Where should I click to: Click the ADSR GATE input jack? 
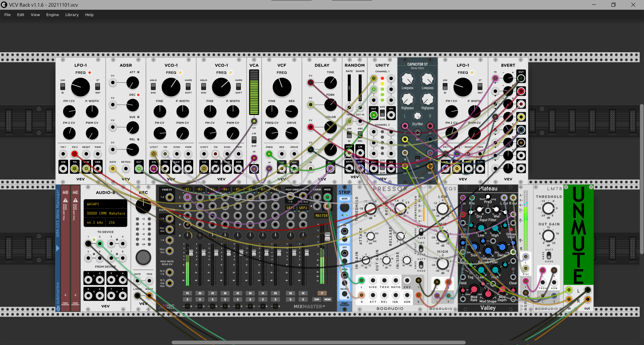click(x=113, y=169)
